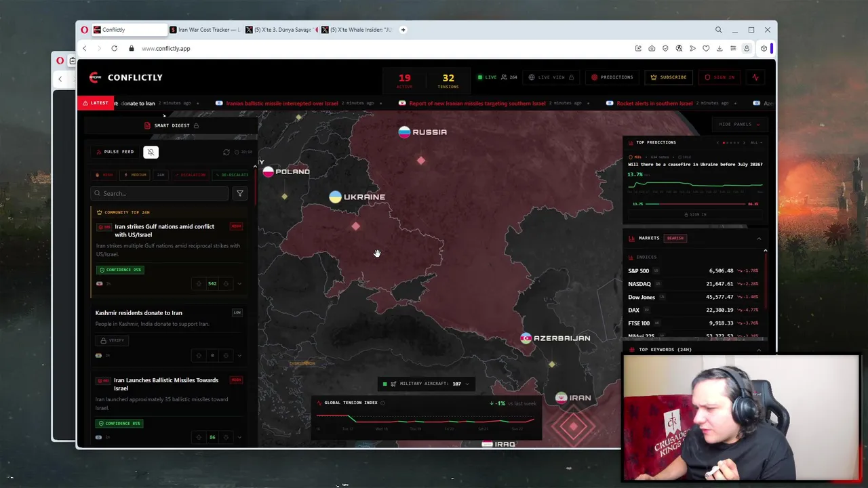The height and width of the screenshot is (488, 868).
Task: Downvote the Iran strikes Gulf nations story
Action: click(x=226, y=283)
